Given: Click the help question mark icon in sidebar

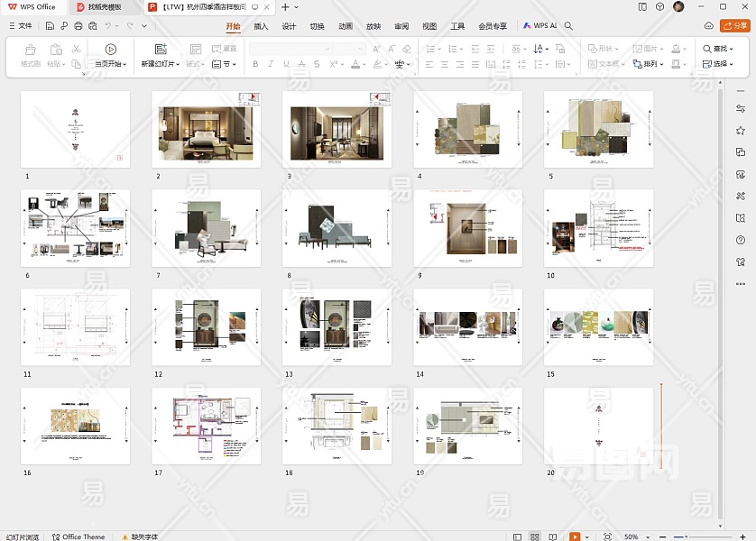Looking at the screenshot, I should coord(741,240).
